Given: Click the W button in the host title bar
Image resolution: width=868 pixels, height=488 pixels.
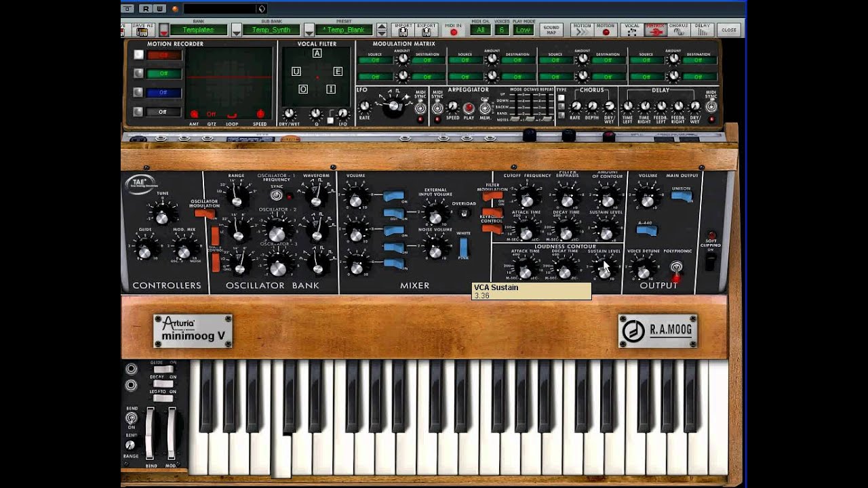Looking at the screenshot, I should pos(159,9).
